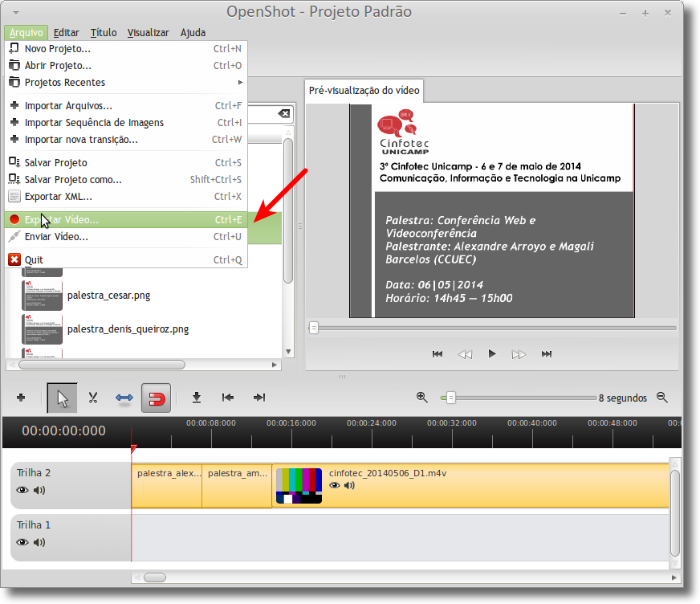Select the palestra_am clip on timeline
The height and width of the screenshot is (604, 700).
coord(237,486)
